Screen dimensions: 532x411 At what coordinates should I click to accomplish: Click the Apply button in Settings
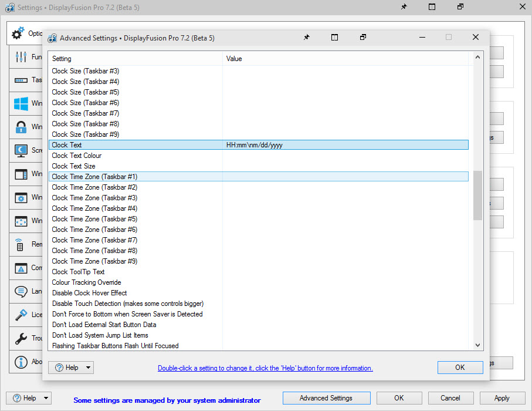coord(501,398)
